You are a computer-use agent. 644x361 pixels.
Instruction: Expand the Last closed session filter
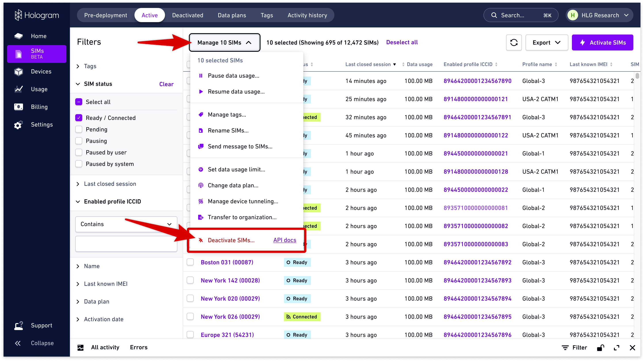(110, 184)
